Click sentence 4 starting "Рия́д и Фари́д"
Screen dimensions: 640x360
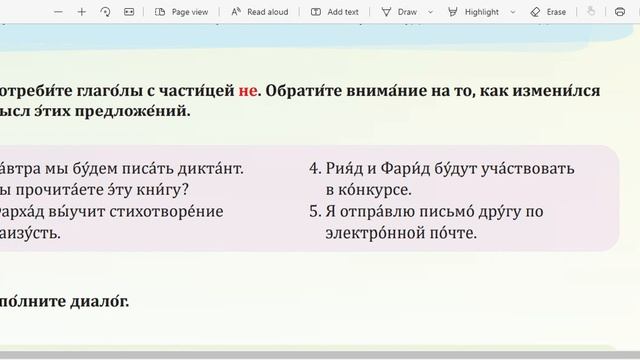point(442,169)
